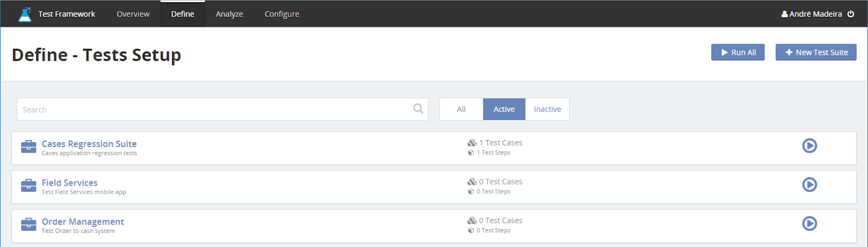Click the Test Framework flask logo
Viewport: 868px width, 247px height.
[x=25, y=14]
